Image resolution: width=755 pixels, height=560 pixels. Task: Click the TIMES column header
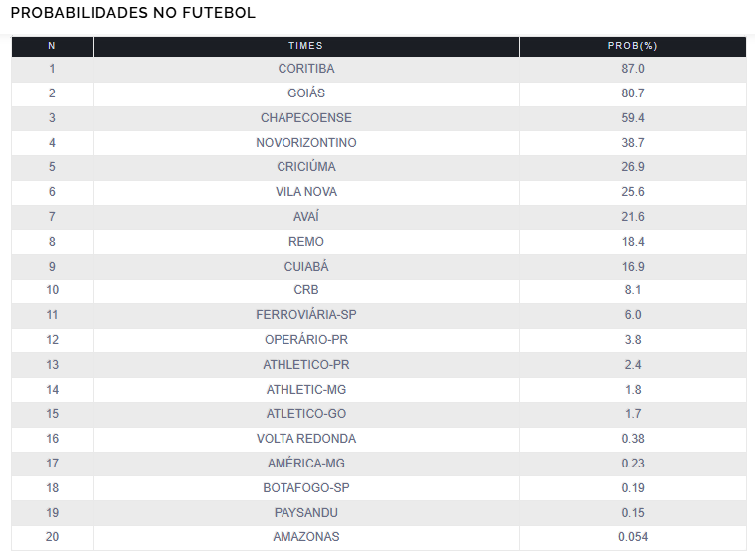tap(305, 46)
